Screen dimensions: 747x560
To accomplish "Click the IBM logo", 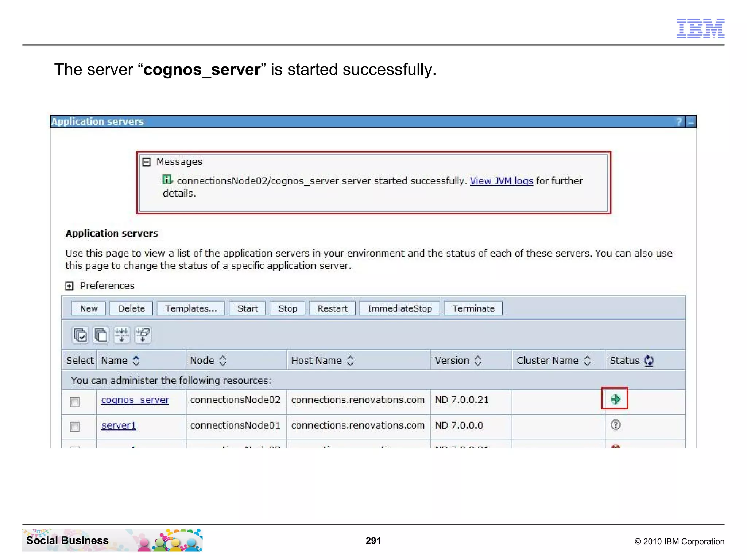I will pos(700,28).
